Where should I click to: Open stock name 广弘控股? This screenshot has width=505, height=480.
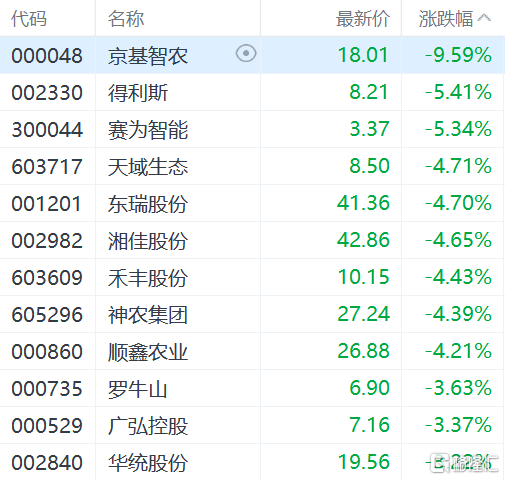point(148,425)
